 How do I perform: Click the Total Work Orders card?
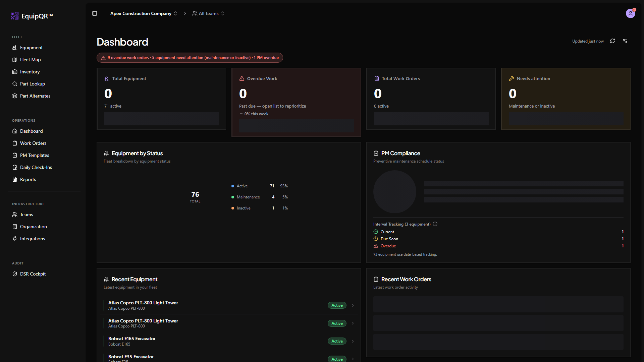[x=431, y=99]
